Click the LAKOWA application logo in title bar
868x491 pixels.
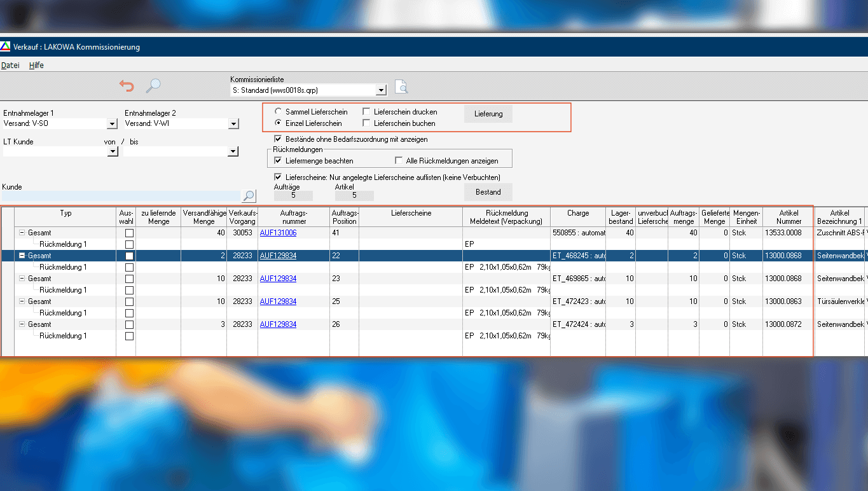pos(6,47)
